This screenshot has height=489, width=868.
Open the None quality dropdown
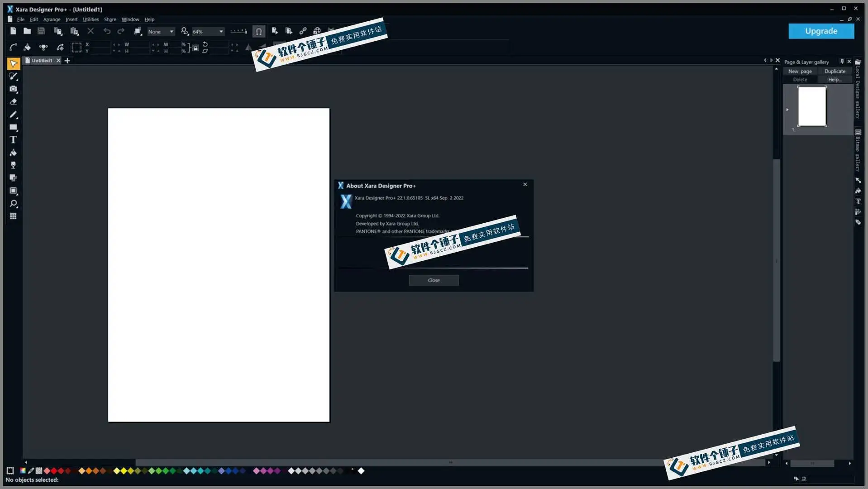[161, 32]
